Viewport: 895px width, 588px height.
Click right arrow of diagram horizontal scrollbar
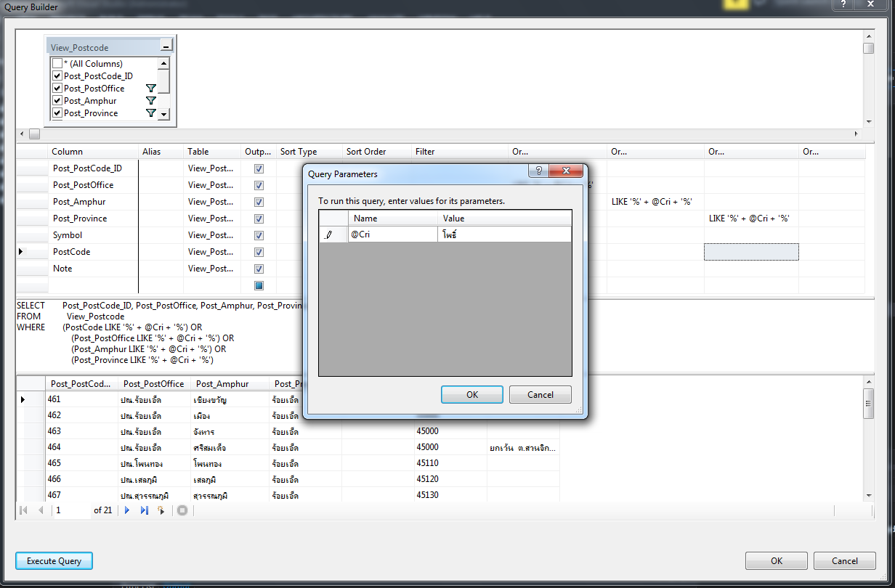856,134
